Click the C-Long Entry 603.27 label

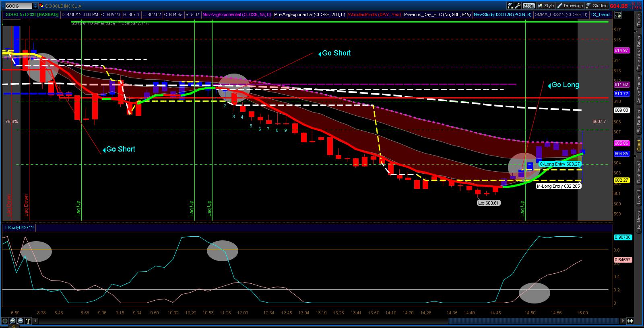pyautogui.click(x=560, y=164)
